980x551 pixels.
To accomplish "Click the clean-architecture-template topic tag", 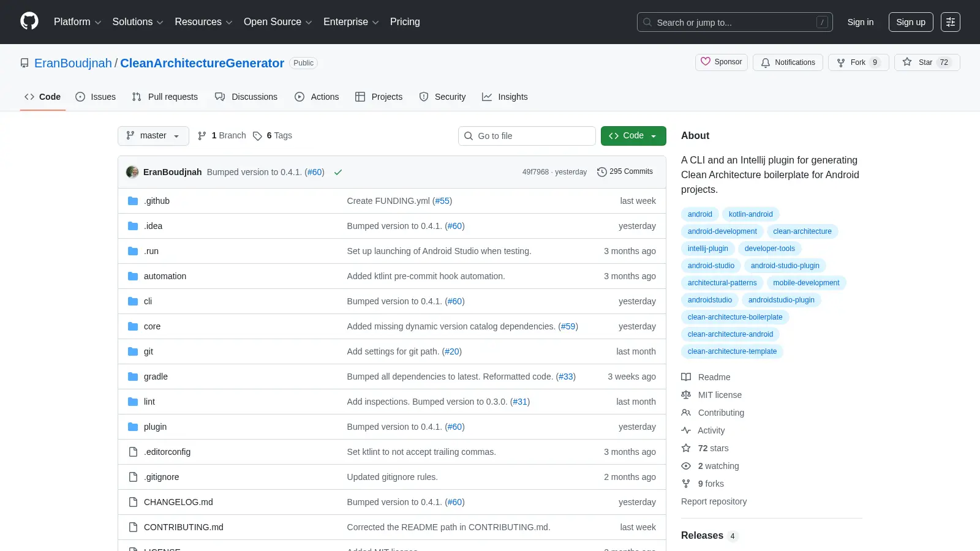I will (732, 351).
